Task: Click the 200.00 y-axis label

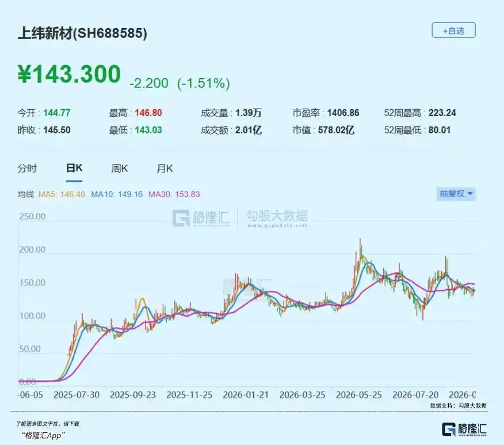Action: coord(32,250)
